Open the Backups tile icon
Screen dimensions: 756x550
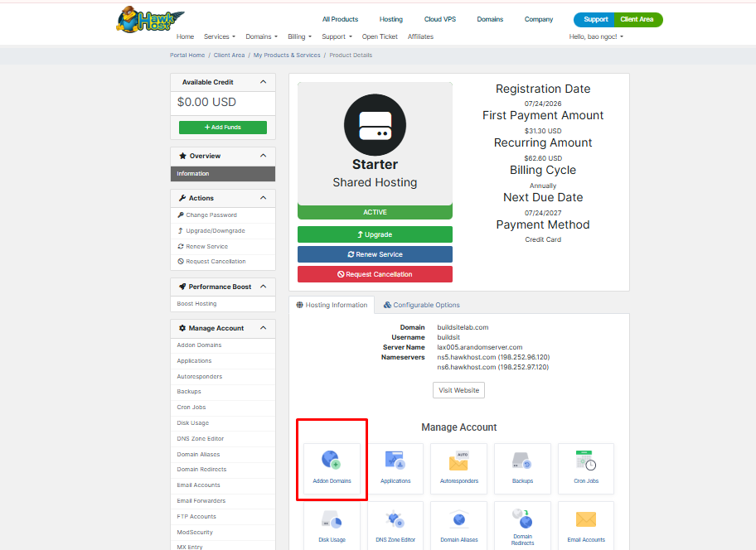point(522,460)
